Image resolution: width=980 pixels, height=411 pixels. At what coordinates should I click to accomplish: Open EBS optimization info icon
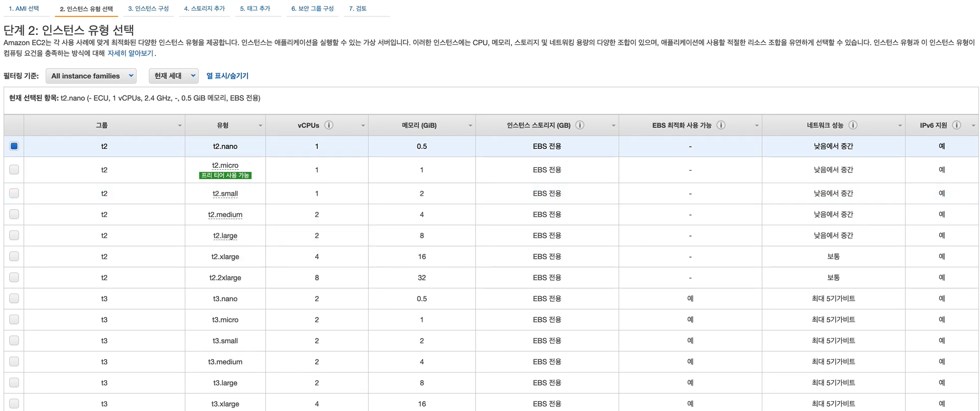click(721, 125)
